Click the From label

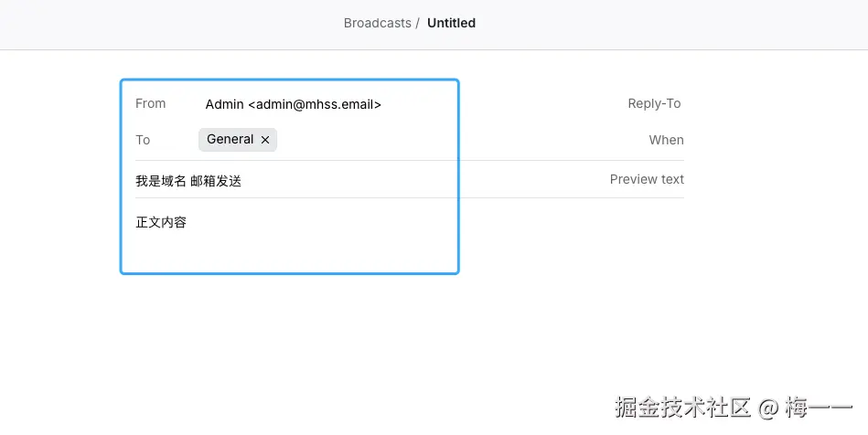[x=150, y=103]
